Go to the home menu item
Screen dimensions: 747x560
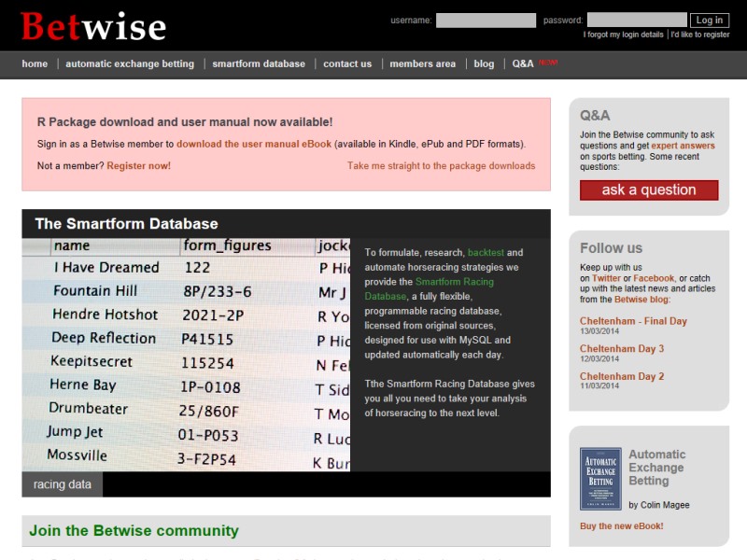(x=35, y=63)
